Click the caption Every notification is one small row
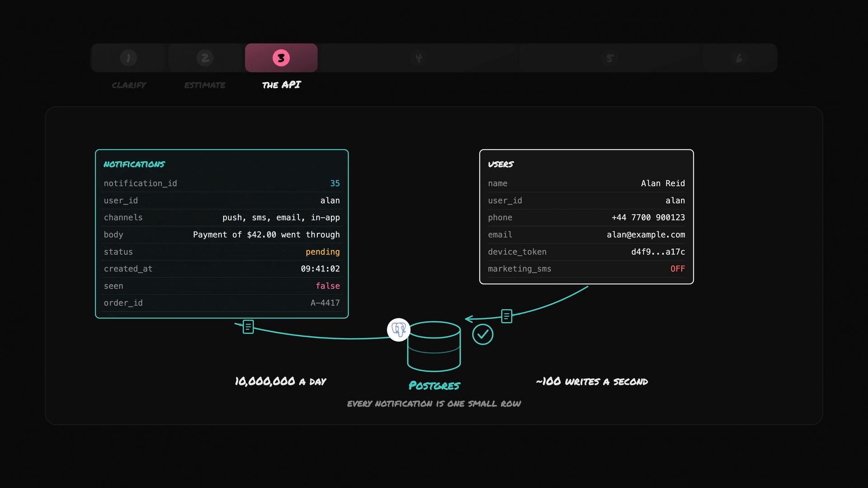The height and width of the screenshot is (488, 868). point(434,404)
